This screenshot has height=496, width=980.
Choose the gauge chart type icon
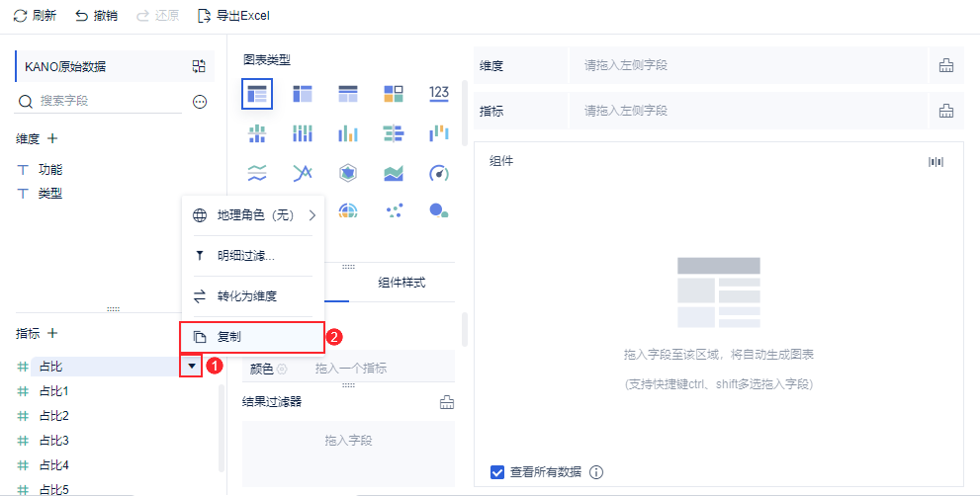pyautogui.click(x=439, y=173)
